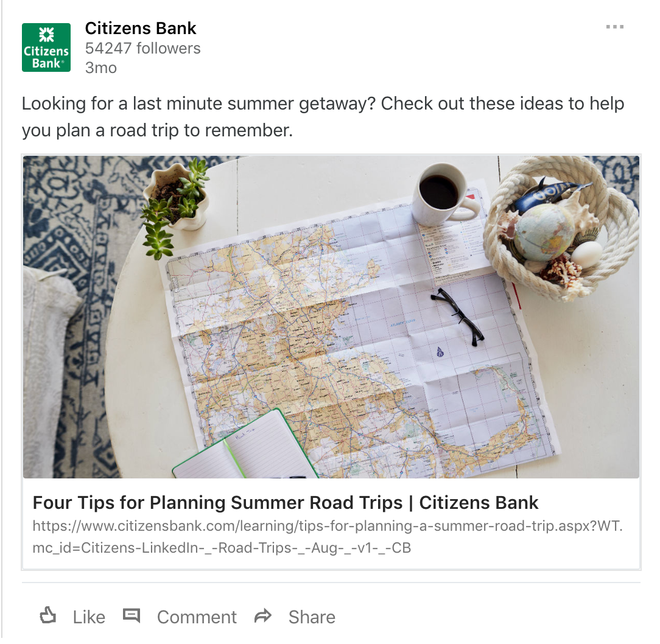The width and height of the screenshot is (660, 644).
Task: Click the Citizens Bank green logo avatar
Action: pyautogui.click(x=46, y=47)
